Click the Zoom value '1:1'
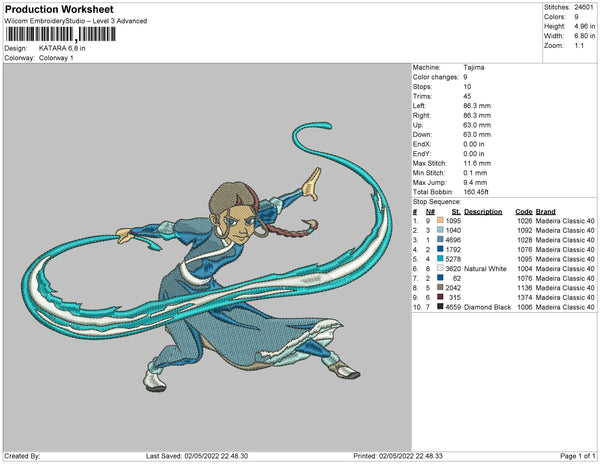This screenshot has width=600, height=464. (579, 46)
